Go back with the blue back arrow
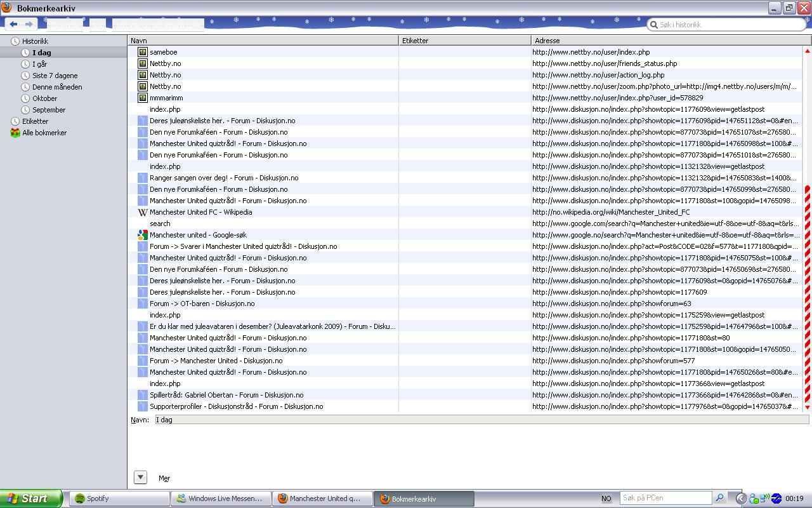Screen dimensions: 812x508 tap(13, 24)
